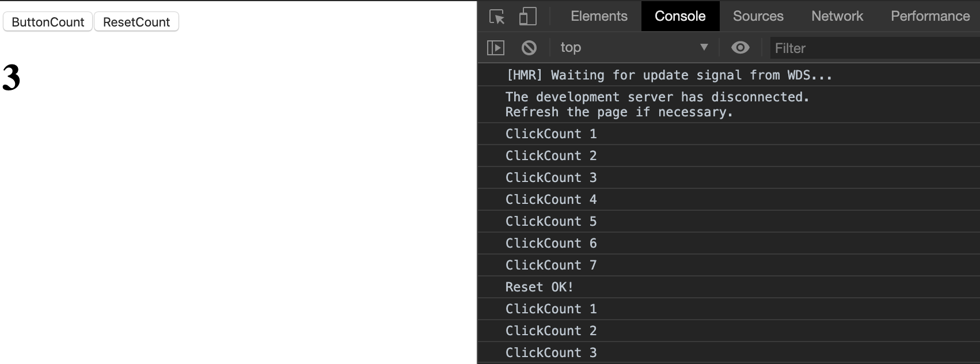Click the ResetCount button
This screenshot has height=364, width=980.
136,22
